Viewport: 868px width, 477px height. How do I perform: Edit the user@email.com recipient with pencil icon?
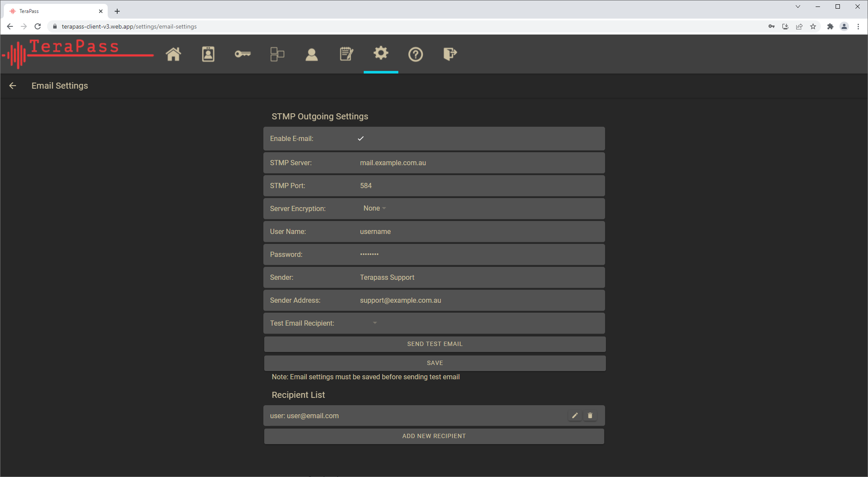575,415
